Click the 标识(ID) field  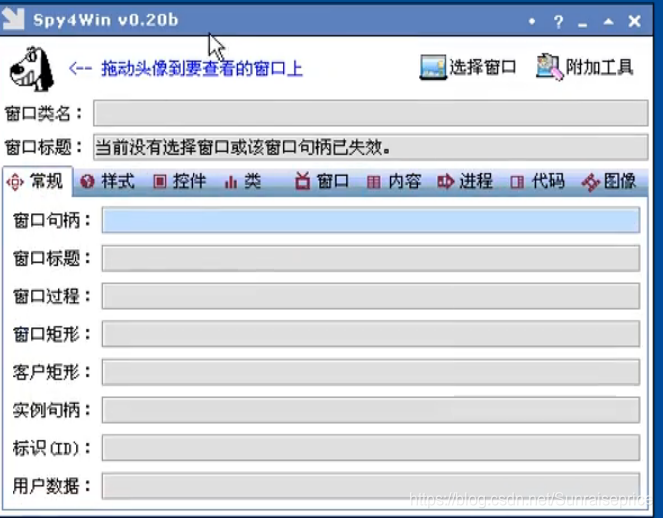[x=371, y=448]
